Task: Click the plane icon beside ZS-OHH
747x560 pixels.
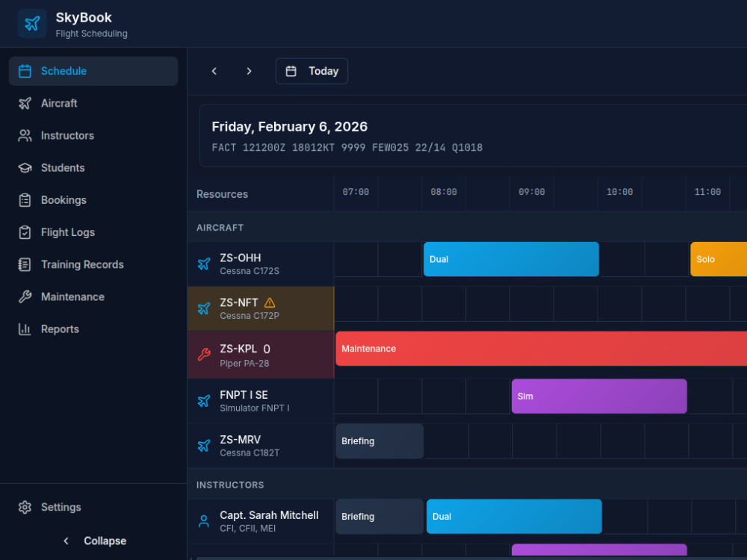Action: pos(204,264)
